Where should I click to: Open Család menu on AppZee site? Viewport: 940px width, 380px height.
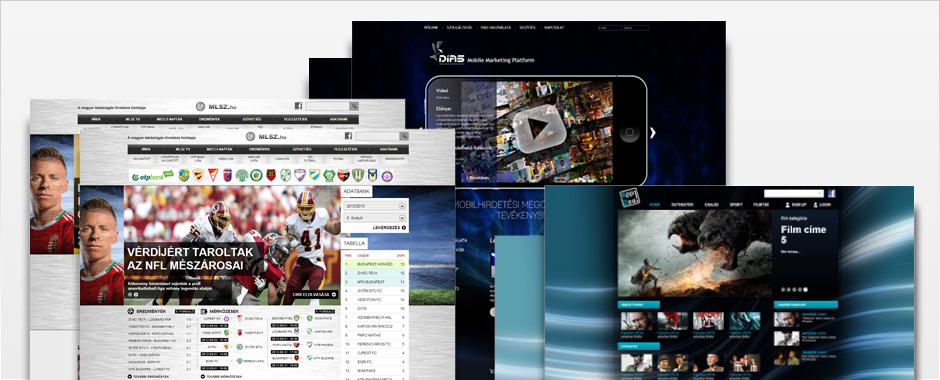pos(712,204)
